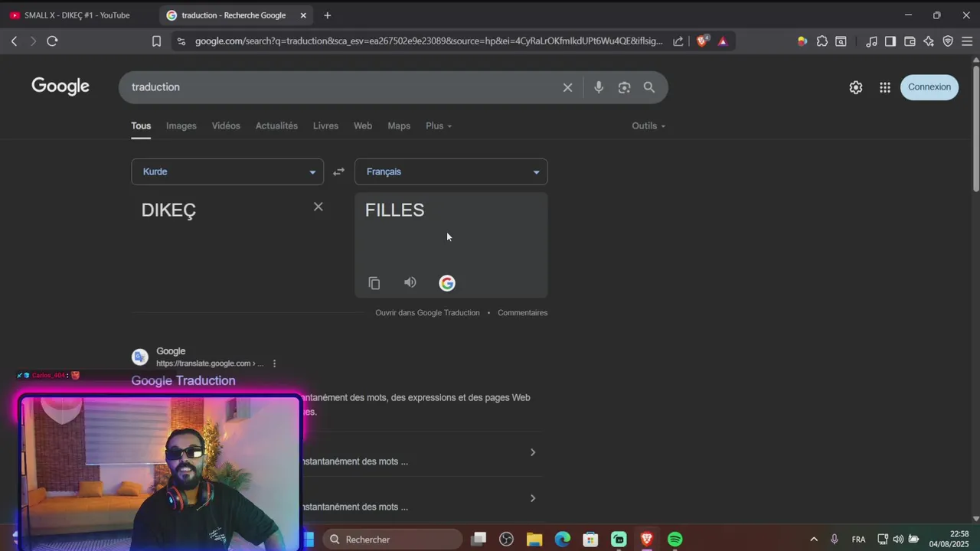This screenshot has width=980, height=551.
Task: Open Leo AI sparkle icon
Action: [x=929, y=41]
